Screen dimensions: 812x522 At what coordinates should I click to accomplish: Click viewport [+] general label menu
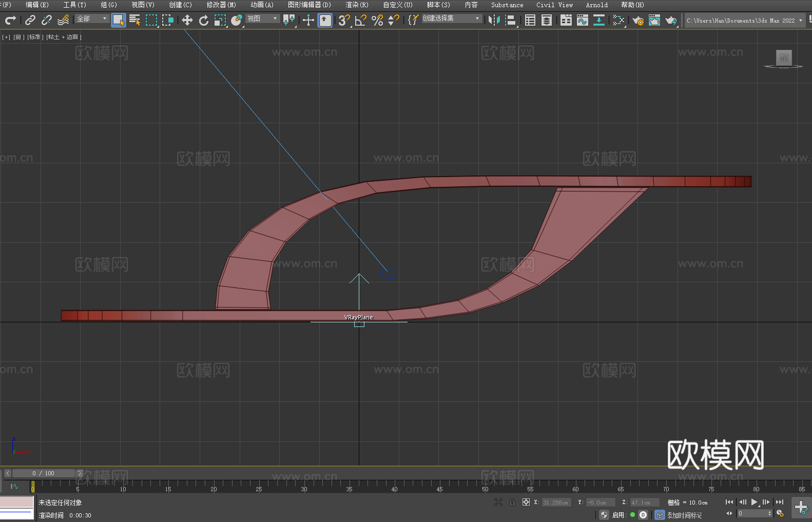coord(6,37)
